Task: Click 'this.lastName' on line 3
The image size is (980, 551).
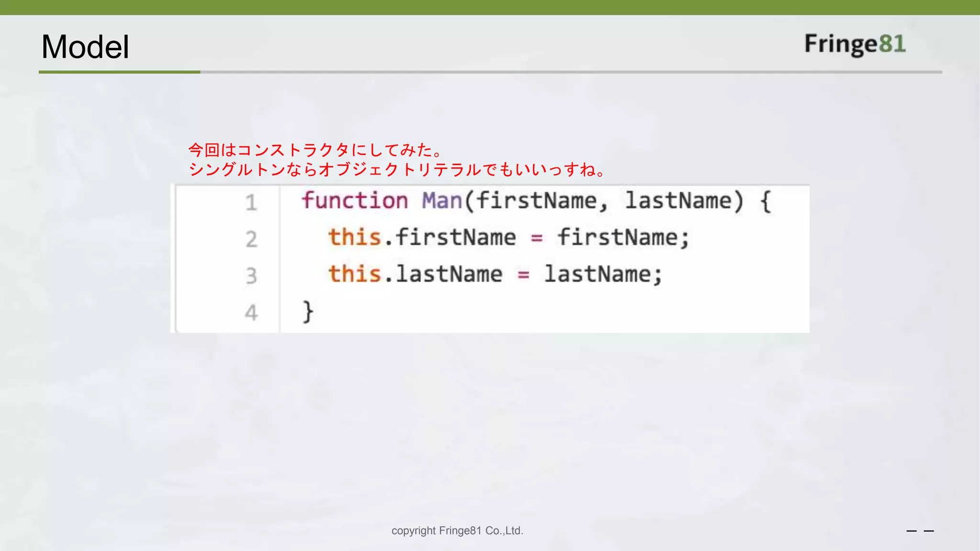Action: coord(415,274)
